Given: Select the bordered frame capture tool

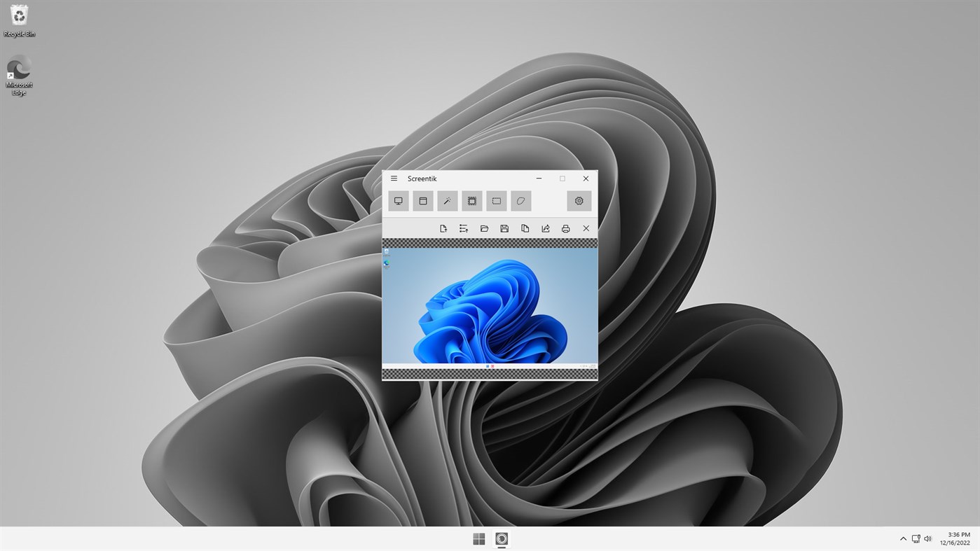Looking at the screenshot, I should coord(471,201).
